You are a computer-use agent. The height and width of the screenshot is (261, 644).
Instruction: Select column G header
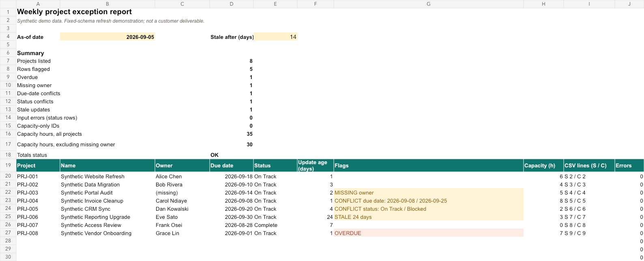click(x=428, y=4)
